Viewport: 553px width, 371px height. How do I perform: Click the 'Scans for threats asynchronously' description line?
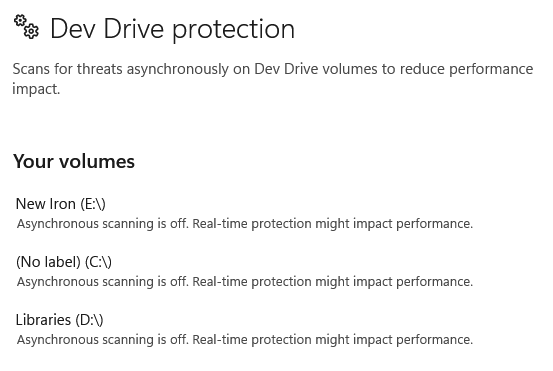click(273, 69)
